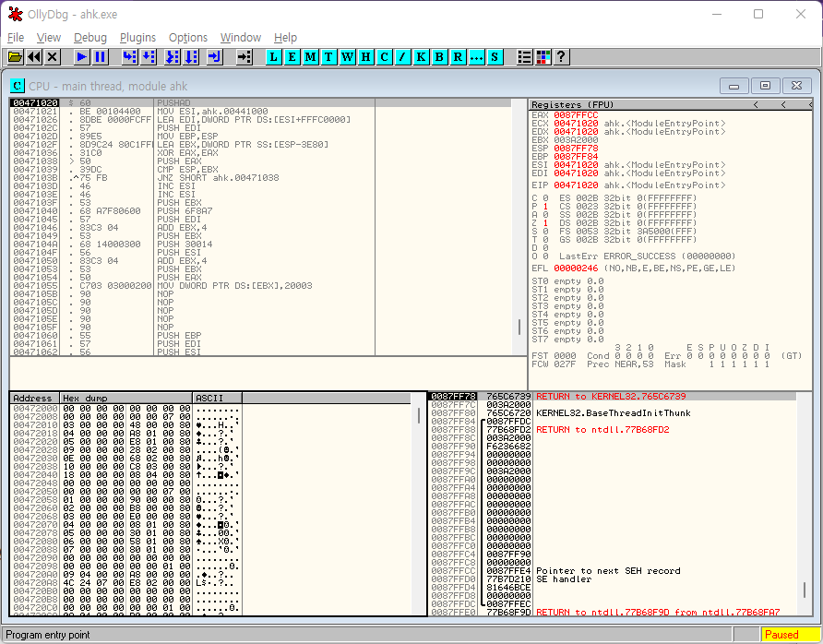The width and height of the screenshot is (823, 644).
Task: Open the Options menu
Action: coord(188,37)
